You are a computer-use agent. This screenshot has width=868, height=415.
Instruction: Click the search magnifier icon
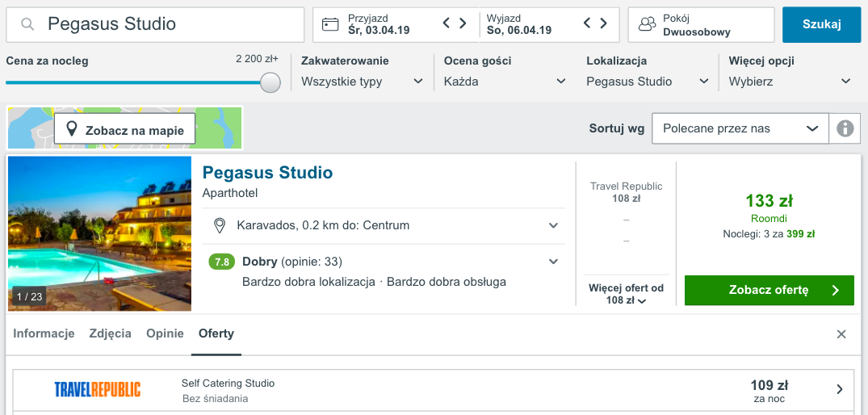[27, 24]
